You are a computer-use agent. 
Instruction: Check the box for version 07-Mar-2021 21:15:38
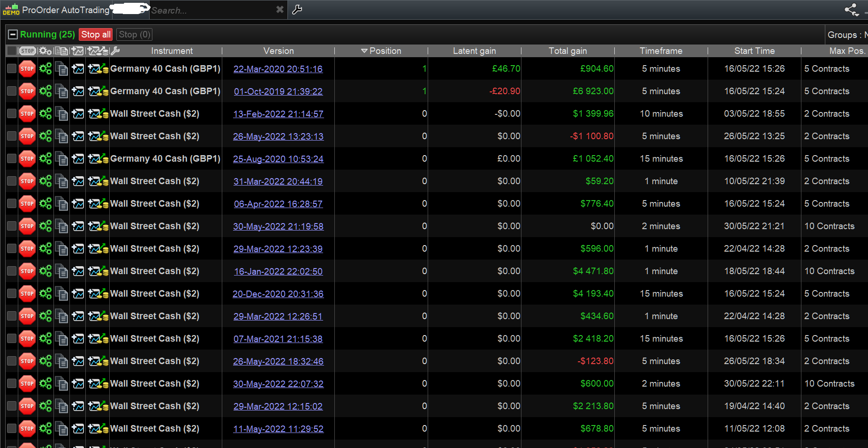pos(12,339)
